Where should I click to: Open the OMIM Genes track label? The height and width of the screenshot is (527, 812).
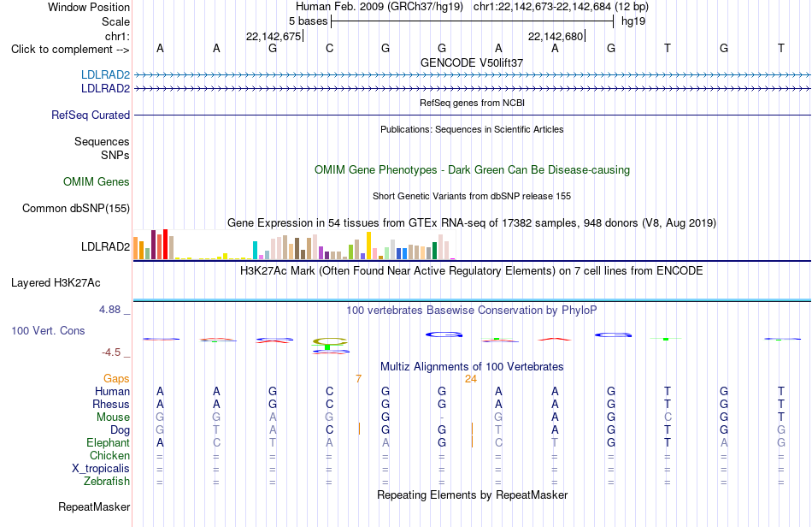pyautogui.click(x=96, y=182)
